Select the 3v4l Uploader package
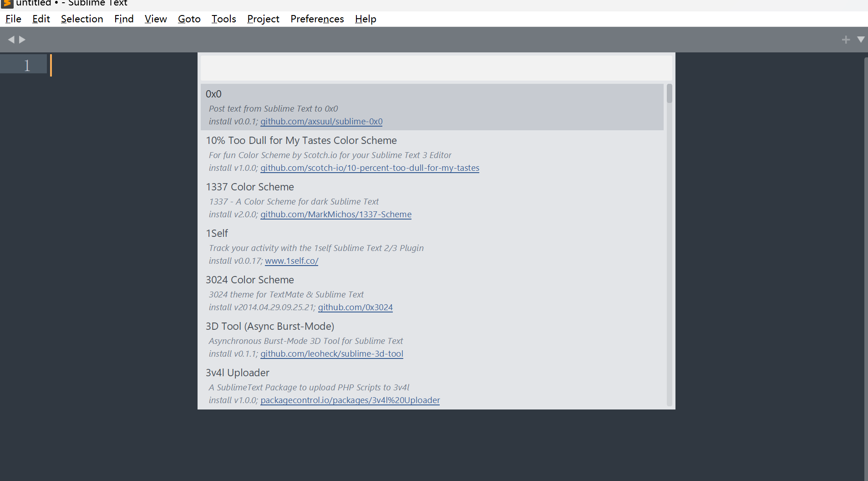 [x=432, y=386]
